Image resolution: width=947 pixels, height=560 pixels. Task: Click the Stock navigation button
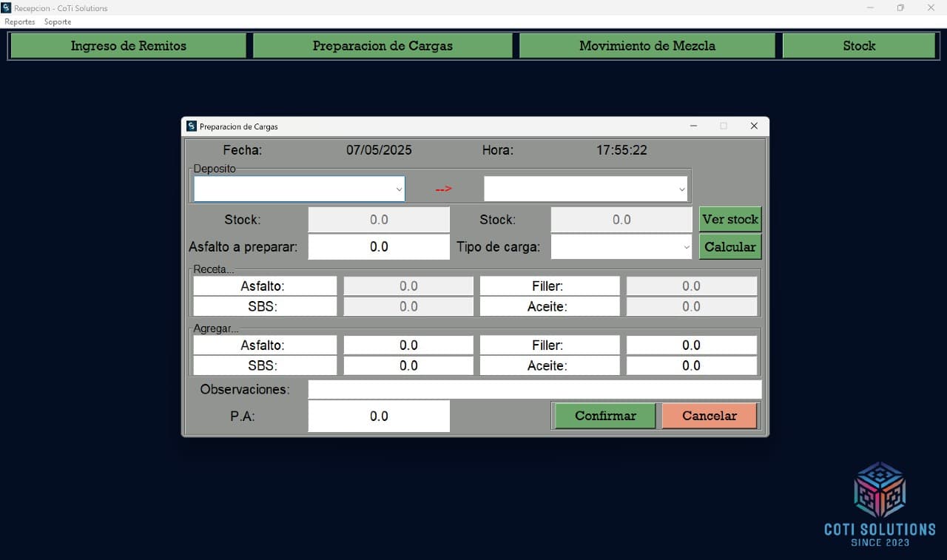tap(858, 46)
